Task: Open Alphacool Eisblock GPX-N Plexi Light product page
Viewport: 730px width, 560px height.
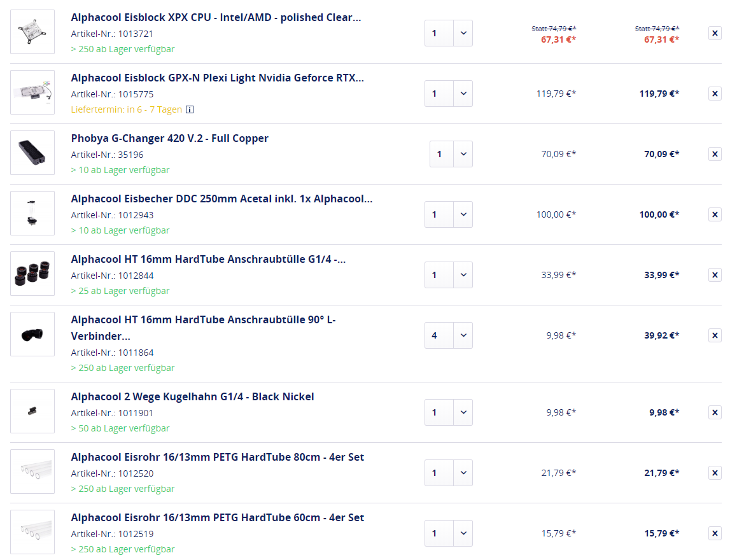Action: click(x=217, y=78)
